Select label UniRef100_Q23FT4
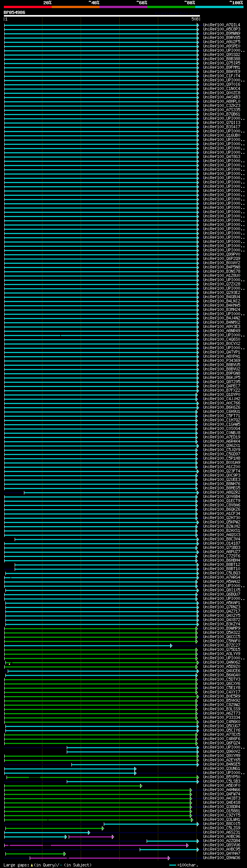 point(222,471)
